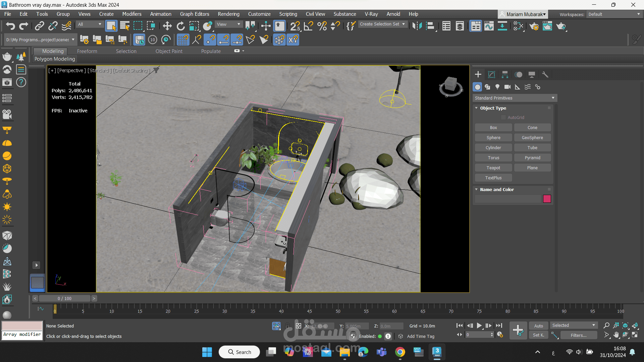Enable the AutoGrid checkbox
The width and height of the screenshot is (644, 362).
coord(503,117)
